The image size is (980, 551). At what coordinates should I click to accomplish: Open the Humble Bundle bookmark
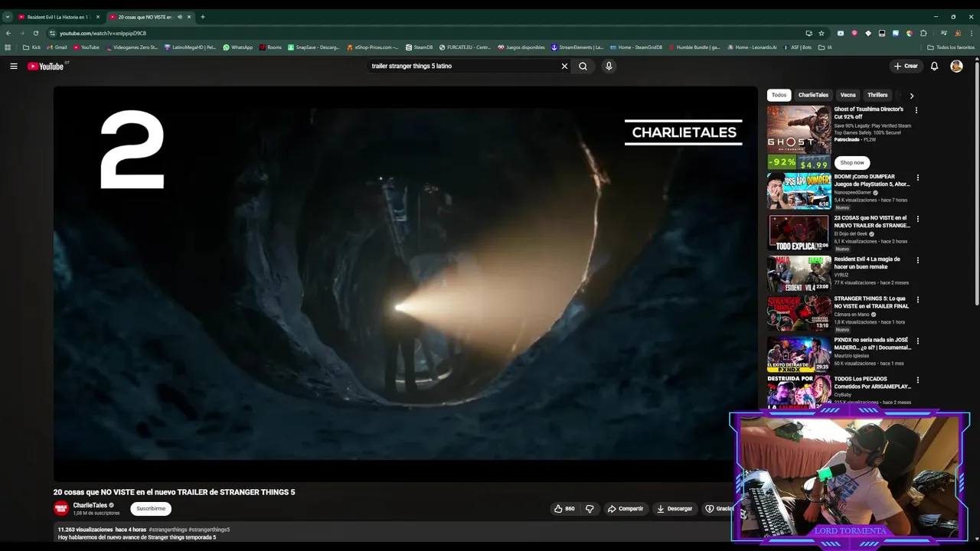click(694, 47)
